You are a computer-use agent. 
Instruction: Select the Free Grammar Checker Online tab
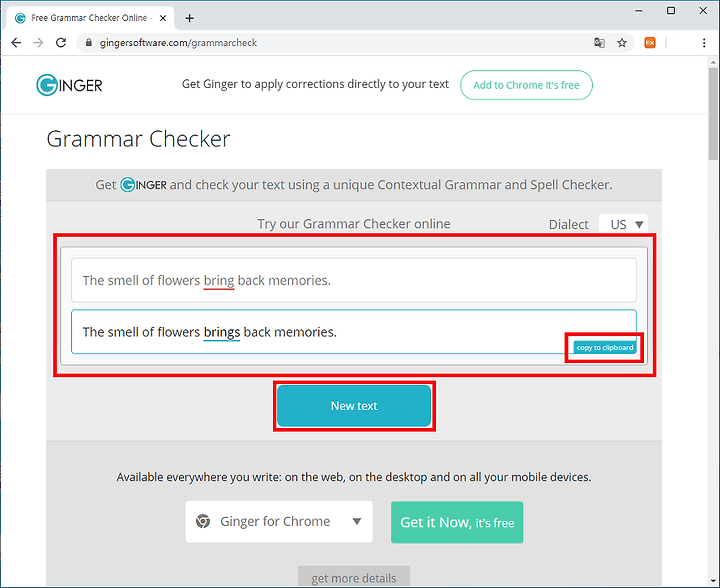click(x=90, y=18)
